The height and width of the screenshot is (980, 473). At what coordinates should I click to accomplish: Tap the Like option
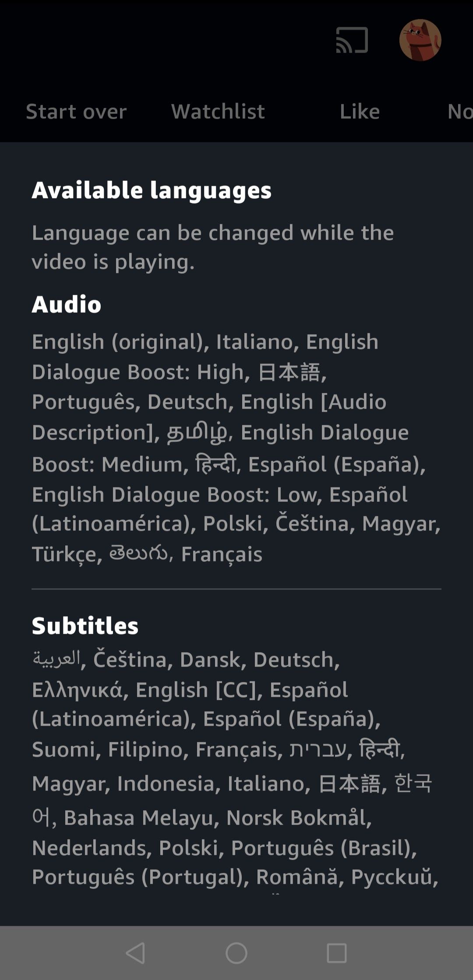point(360,112)
